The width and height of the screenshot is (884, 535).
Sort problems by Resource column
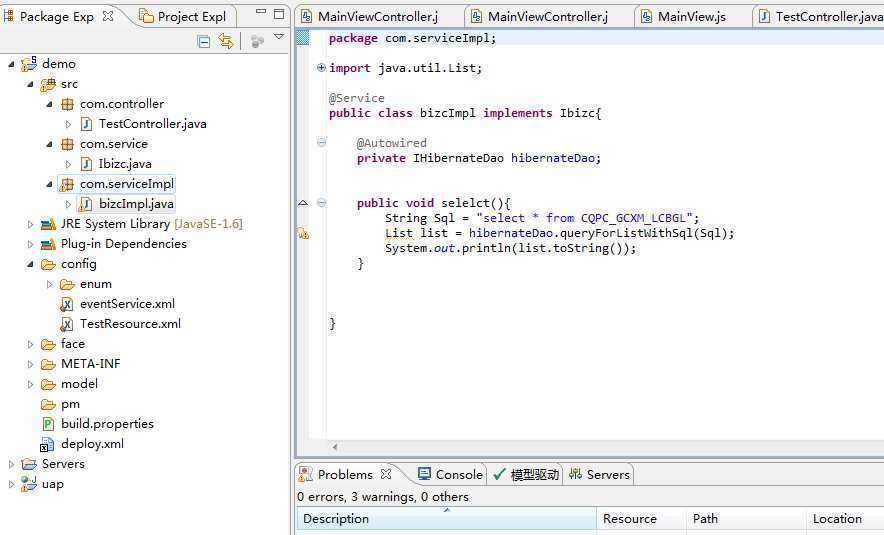click(642, 519)
